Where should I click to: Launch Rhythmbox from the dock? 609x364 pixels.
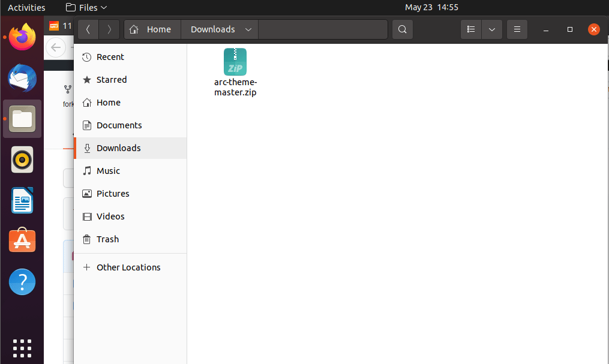point(22,160)
